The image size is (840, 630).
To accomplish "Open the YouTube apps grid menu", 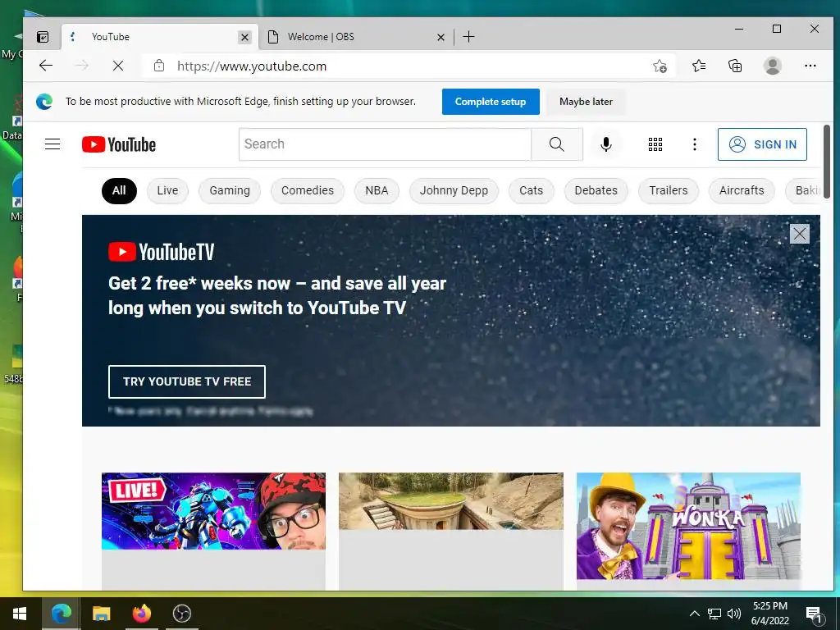I will [x=655, y=144].
